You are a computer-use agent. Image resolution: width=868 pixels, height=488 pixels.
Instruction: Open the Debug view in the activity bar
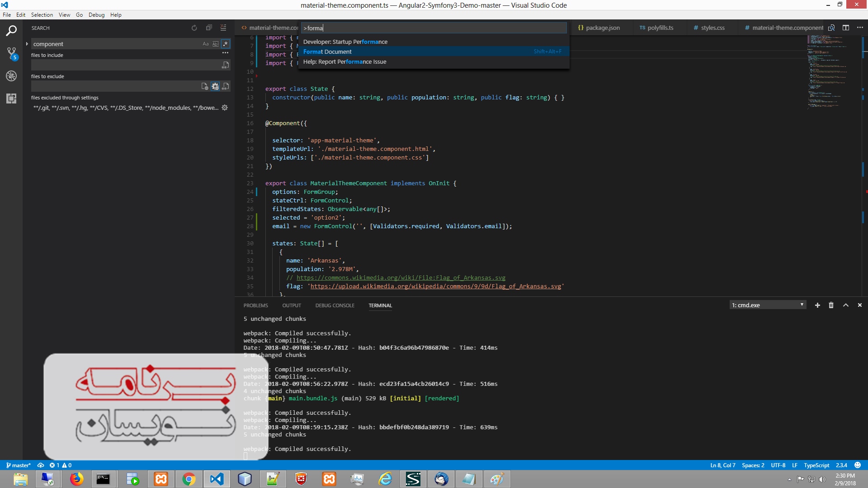11,75
